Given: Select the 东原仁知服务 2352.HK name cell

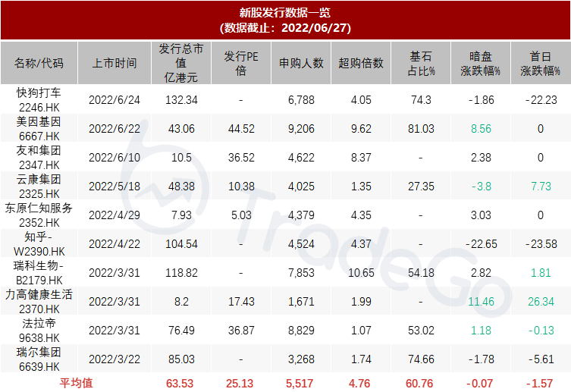Looking at the screenshot, I should click(39, 215).
